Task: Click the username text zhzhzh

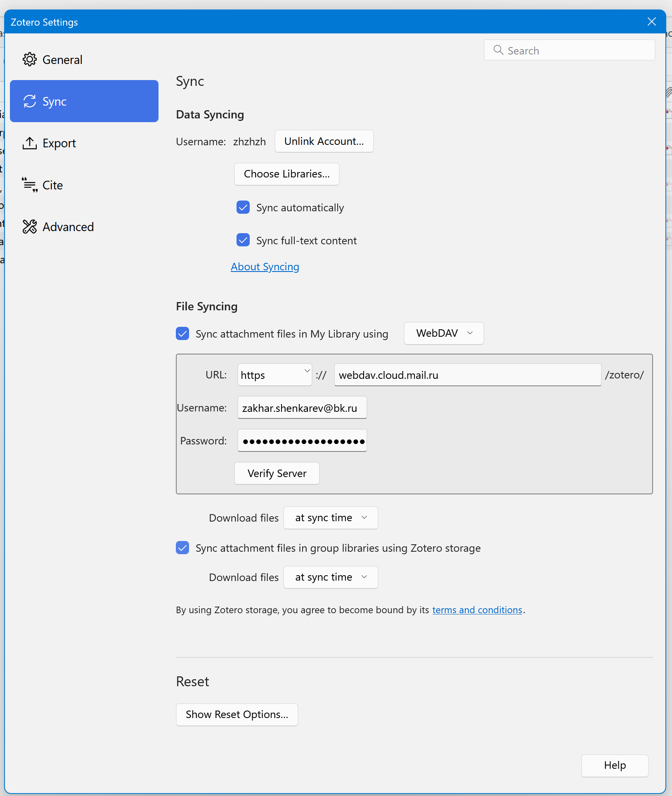Action: click(249, 142)
